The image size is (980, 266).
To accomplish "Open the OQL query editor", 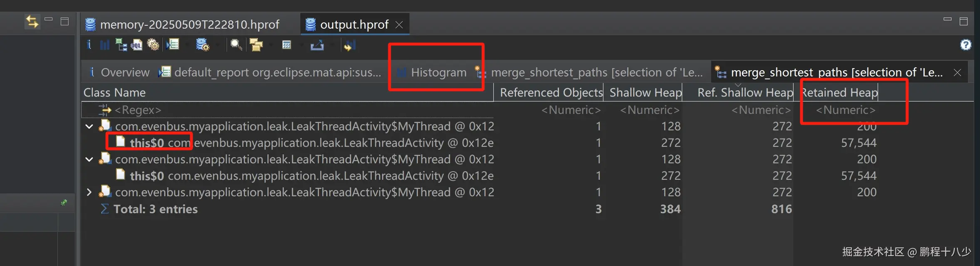I will pyautogui.click(x=137, y=45).
